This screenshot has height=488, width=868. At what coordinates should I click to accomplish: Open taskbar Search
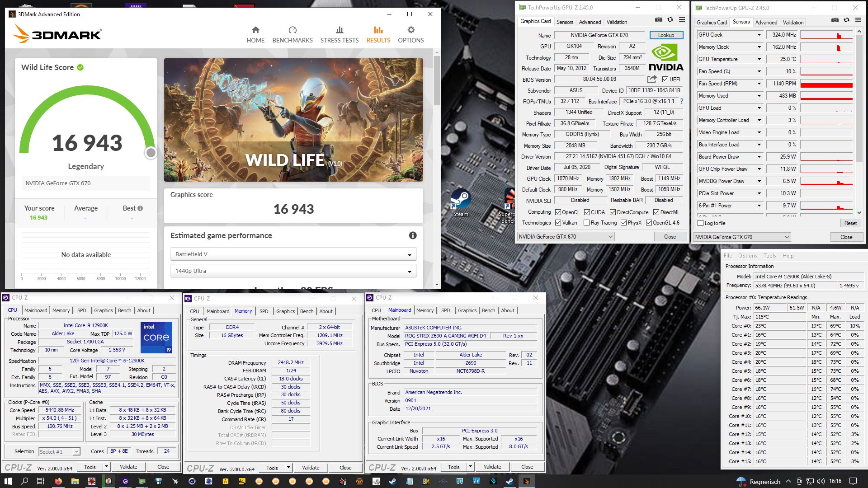click(24, 481)
